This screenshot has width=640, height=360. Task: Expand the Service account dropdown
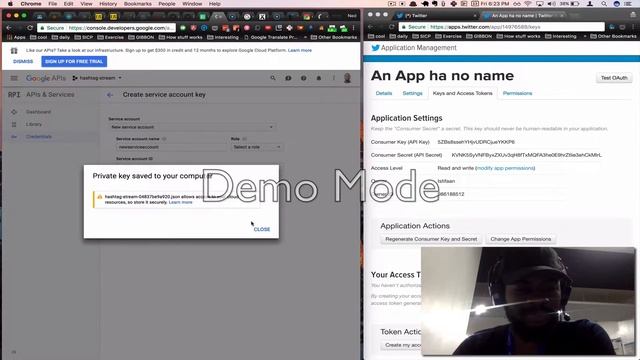pyautogui.click(x=191, y=127)
